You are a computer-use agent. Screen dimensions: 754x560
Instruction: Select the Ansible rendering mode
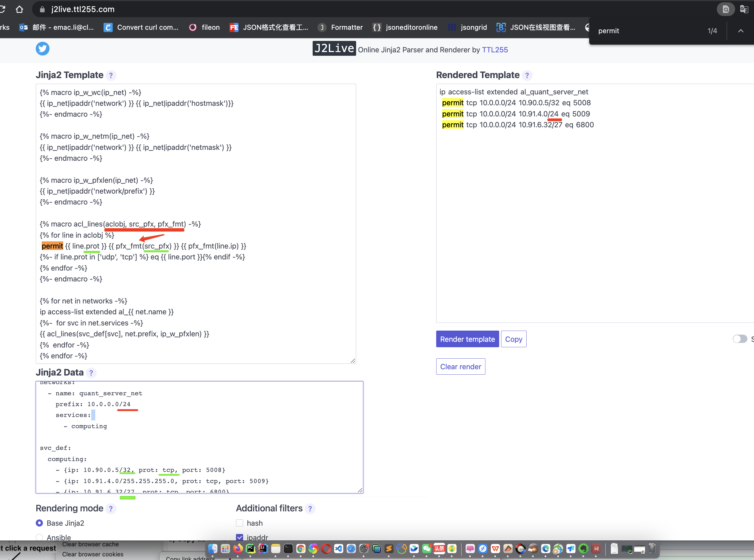pos(39,537)
